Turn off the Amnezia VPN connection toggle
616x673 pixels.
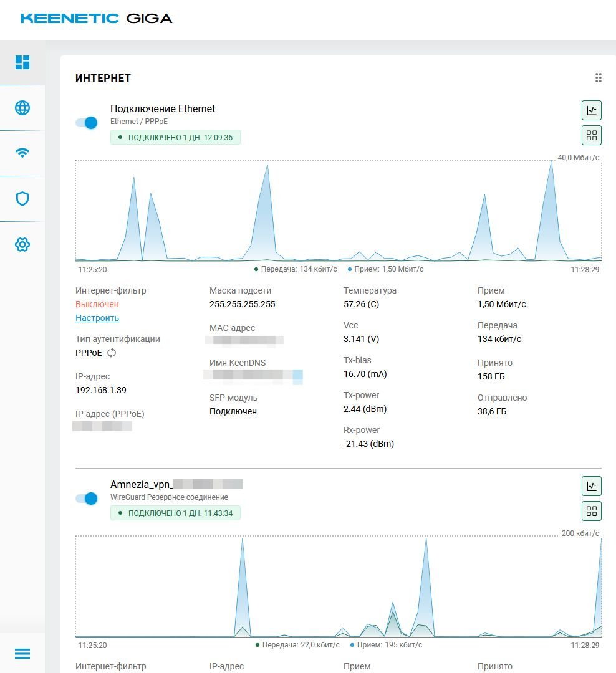click(87, 499)
